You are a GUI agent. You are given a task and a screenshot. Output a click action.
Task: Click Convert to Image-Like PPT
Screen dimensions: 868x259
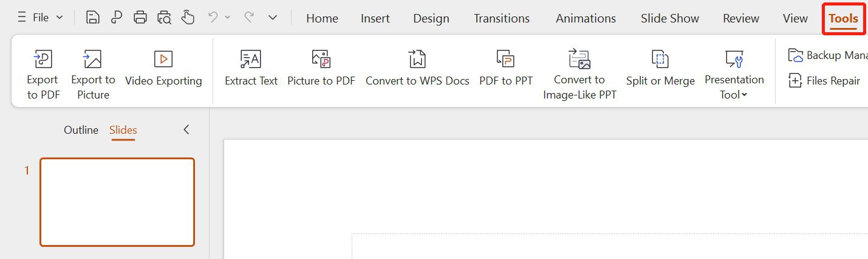point(579,60)
